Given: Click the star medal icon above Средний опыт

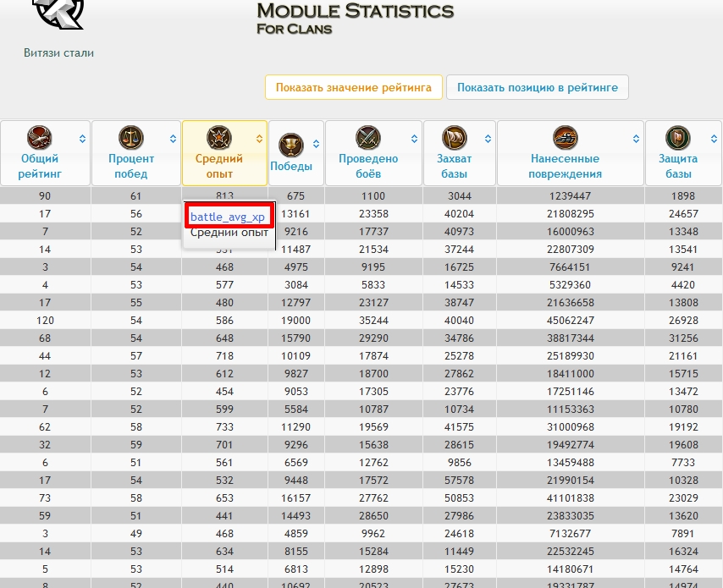Looking at the screenshot, I should (219, 137).
